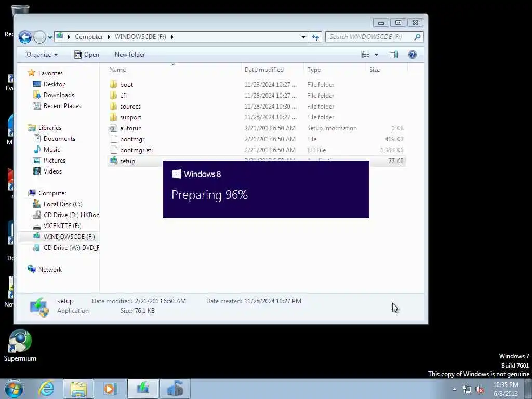
Task: Open the VICENTTE (E:) drive
Action: 62,225
